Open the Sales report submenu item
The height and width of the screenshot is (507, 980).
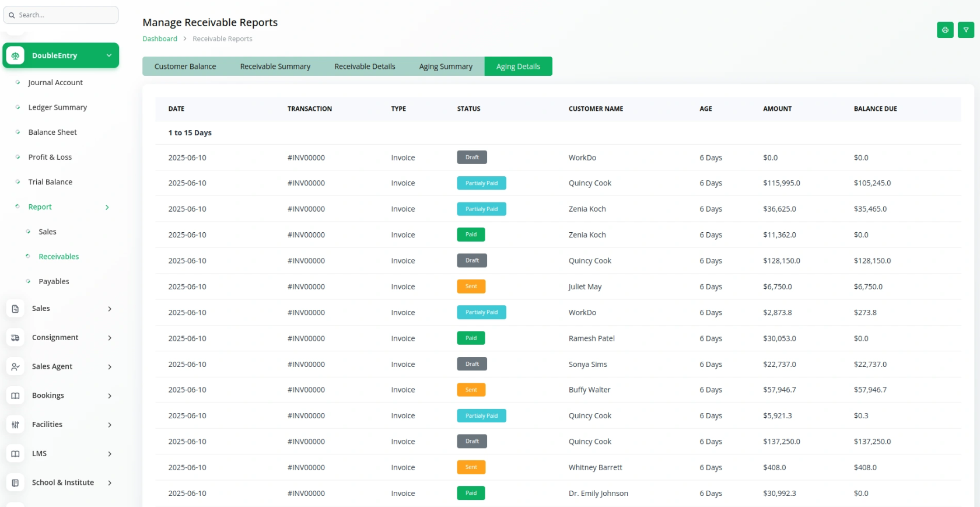click(x=47, y=232)
